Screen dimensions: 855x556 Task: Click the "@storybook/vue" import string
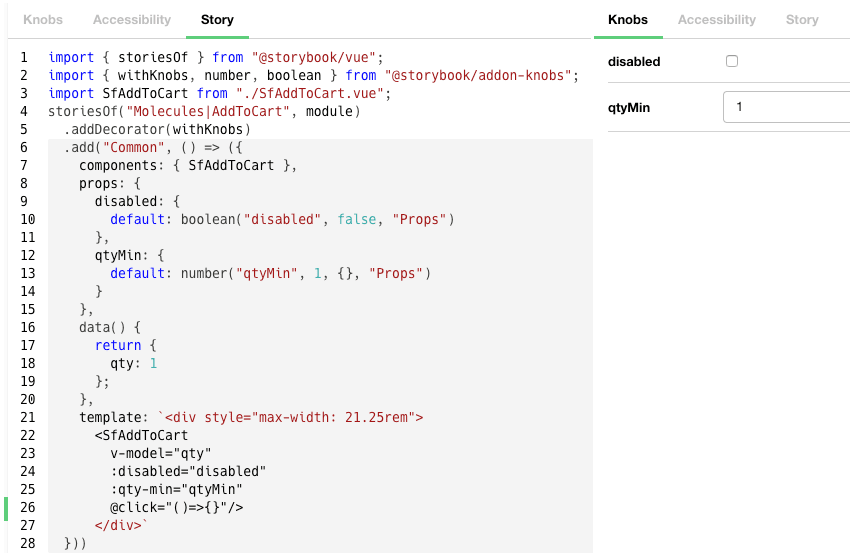(x=314, y=57)
